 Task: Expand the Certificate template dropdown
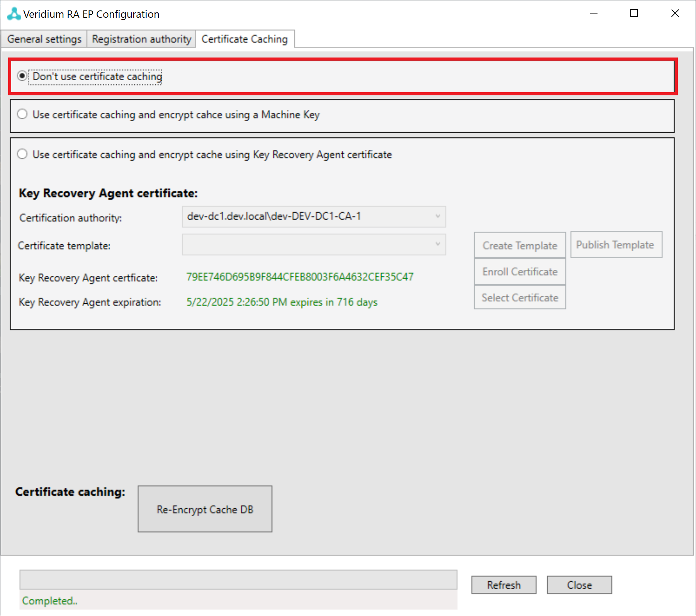314,244
